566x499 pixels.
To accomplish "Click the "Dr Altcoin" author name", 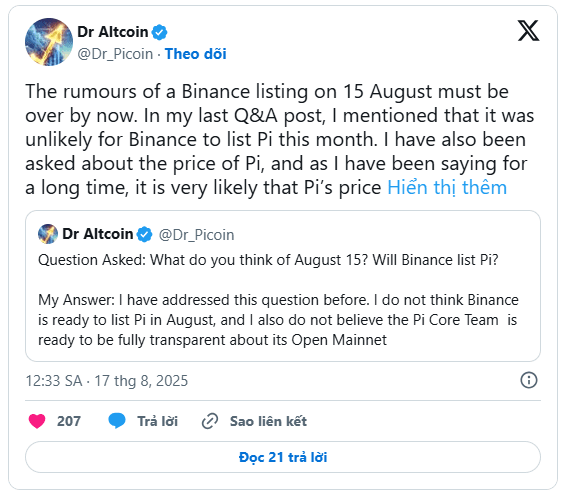I will tap(113, 32).
